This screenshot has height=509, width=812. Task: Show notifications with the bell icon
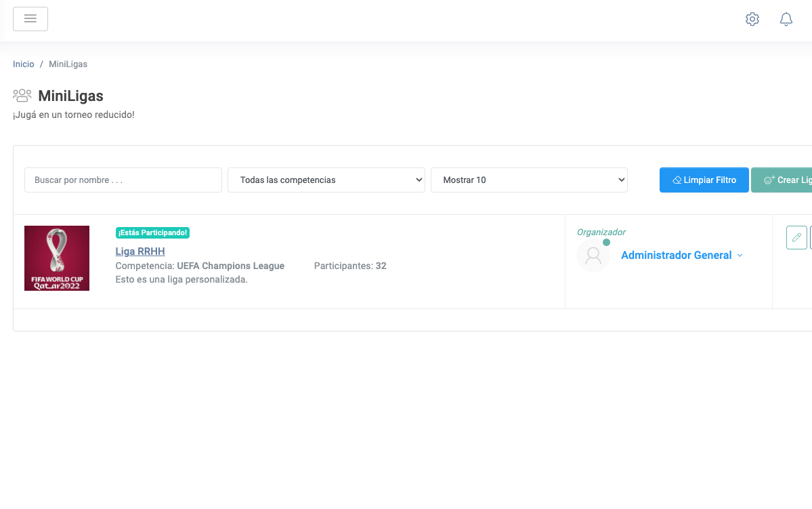[x=786, y=19]
